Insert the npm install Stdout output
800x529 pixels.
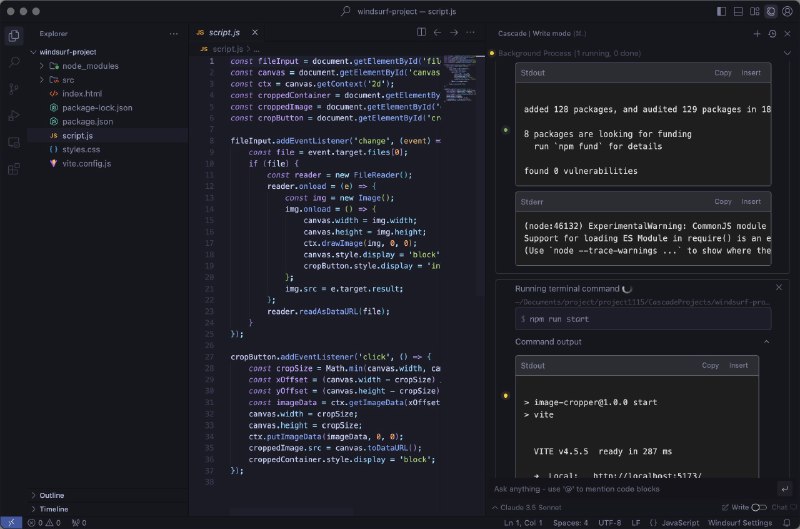point(751,73)
